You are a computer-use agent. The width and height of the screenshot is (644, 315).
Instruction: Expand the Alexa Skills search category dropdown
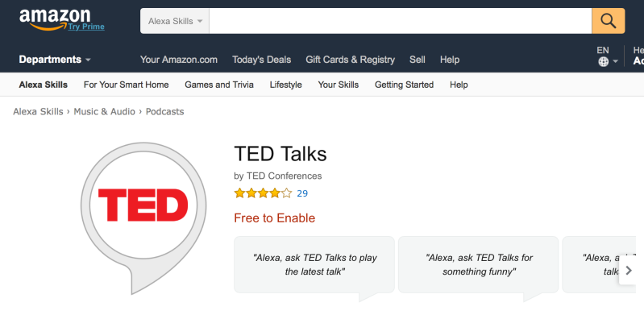pos(175,21)
